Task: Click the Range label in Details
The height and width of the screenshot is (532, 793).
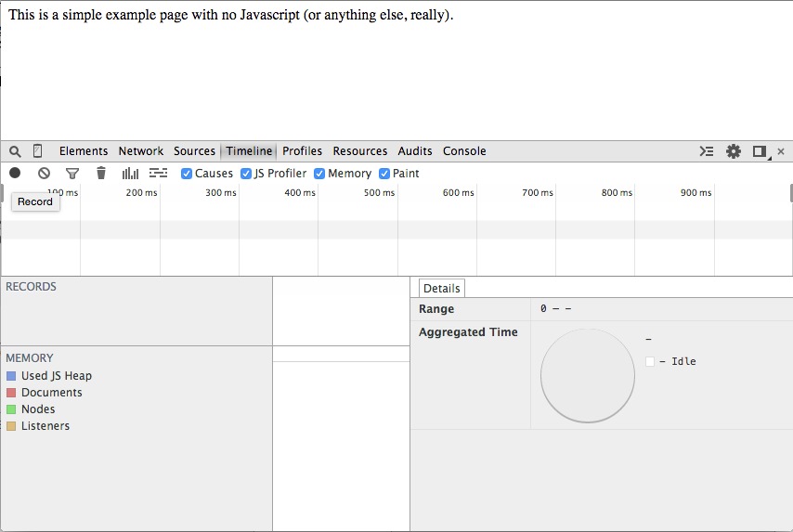Action: [435, 309]
